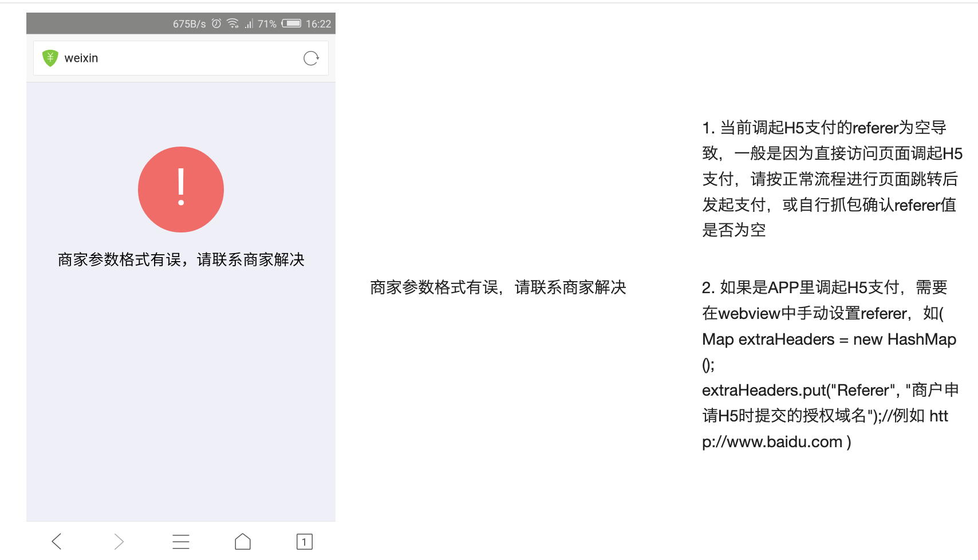Open the browser hamburger menu
978x560 pixels.
181,541
